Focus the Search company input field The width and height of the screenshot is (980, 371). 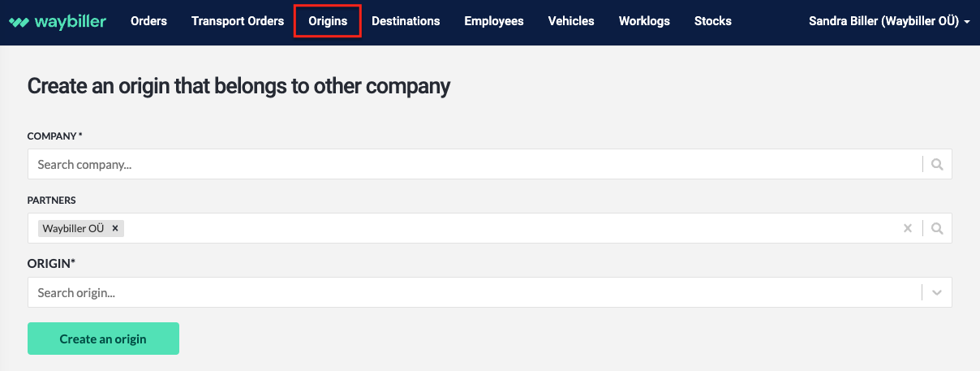point(471,164)
